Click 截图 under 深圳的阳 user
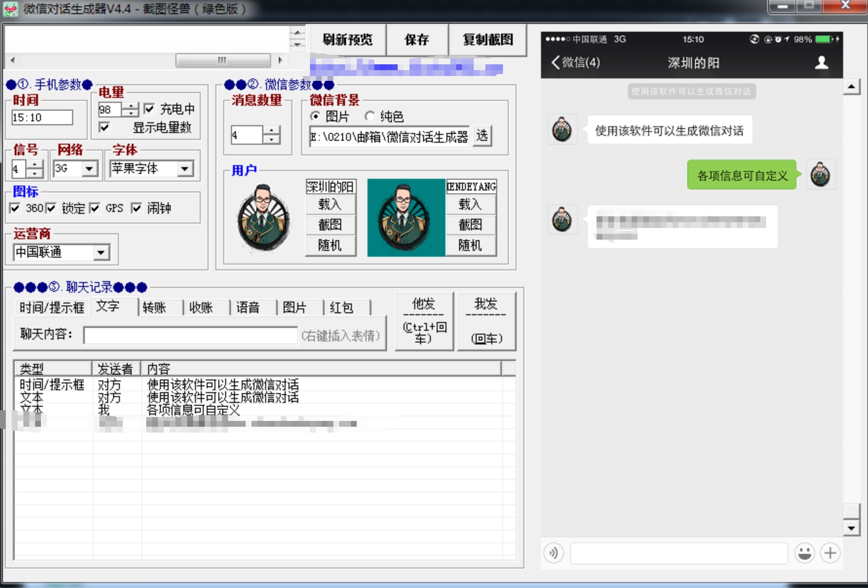Viewport: 868px width, 588px height. coord(330,225)
